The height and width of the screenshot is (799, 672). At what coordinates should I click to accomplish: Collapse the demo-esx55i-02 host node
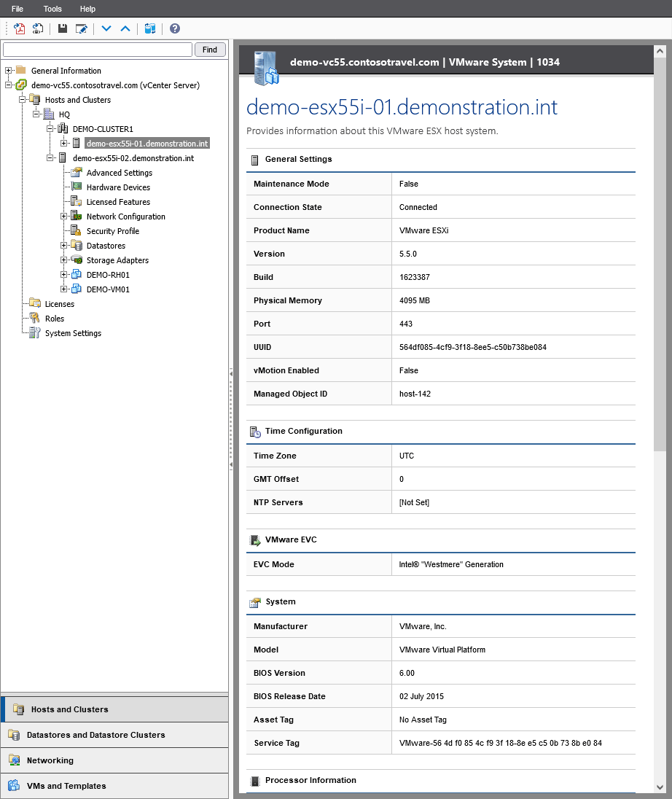pyautogui.click(x=50, y=157)
